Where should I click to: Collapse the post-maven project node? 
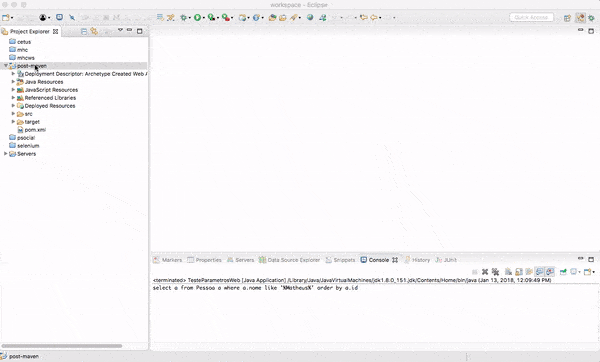tap(6, 66)
